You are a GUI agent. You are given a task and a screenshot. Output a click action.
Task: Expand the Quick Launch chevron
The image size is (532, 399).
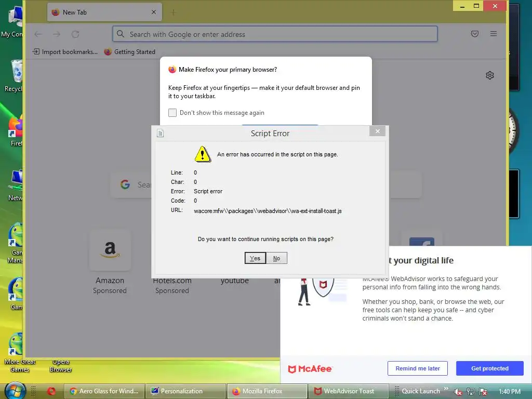pyautogui.click(x=446, y=389)
